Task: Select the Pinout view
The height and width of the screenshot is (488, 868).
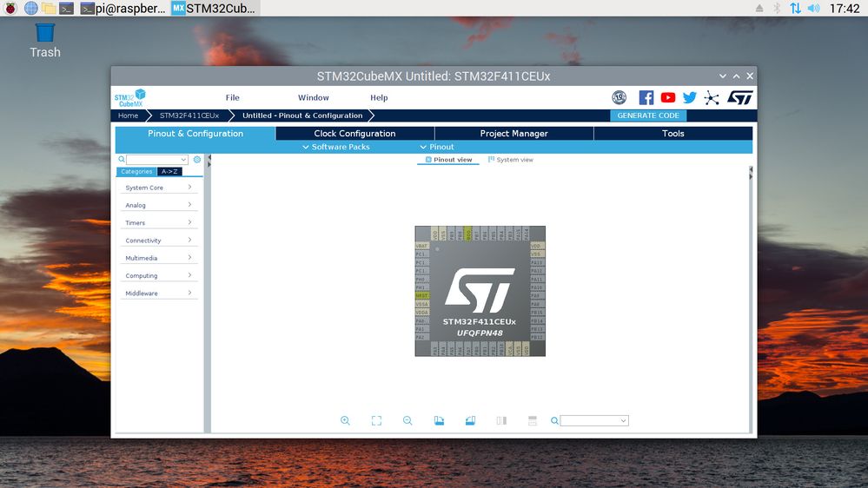Action: pos(448,160)
